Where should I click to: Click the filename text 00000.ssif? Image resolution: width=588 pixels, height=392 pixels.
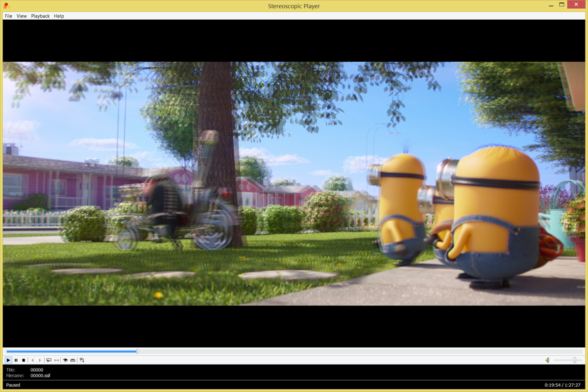coord(40,376)
